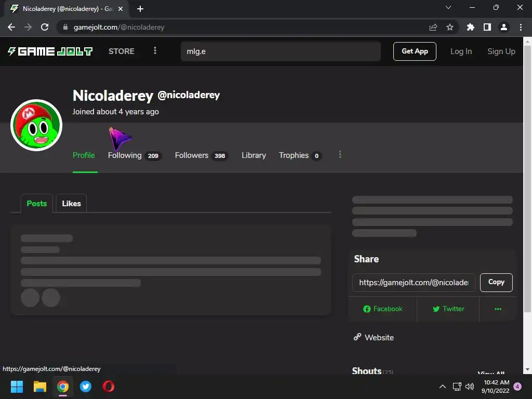
Task: Switch to the Likes tab
Action: (71, 203)
